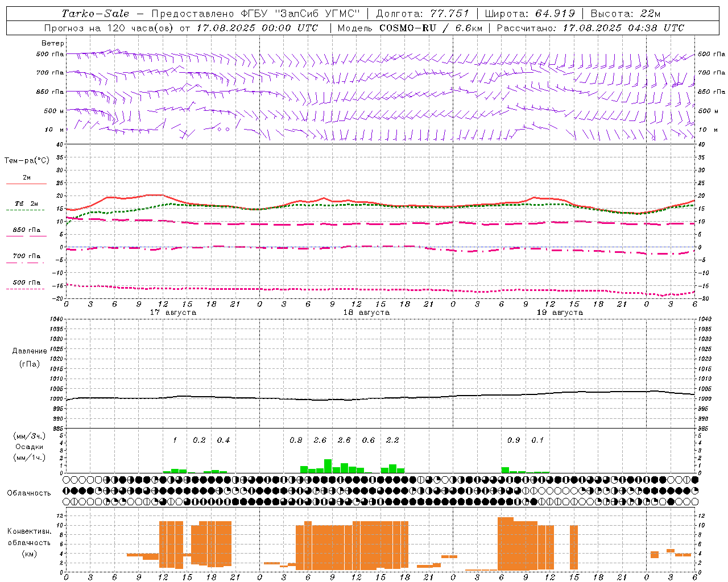Click the 'Прогноз на 120 часа(ов)' forecast header
The height and width of the screenshot is (582, 728).
(x=109, y=28)
